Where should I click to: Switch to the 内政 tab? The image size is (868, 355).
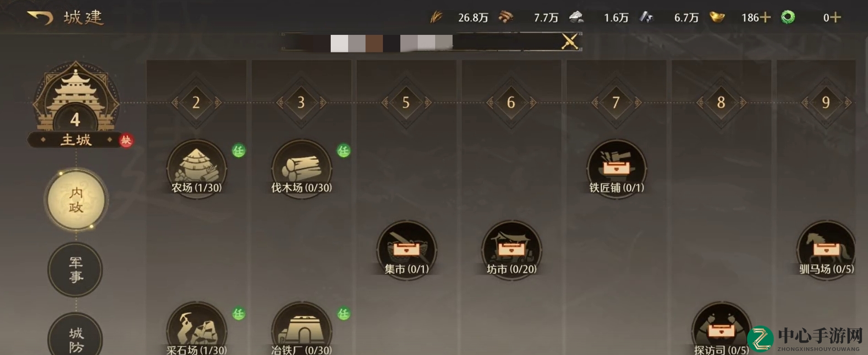pyautogui.click(x=76, y=200)
